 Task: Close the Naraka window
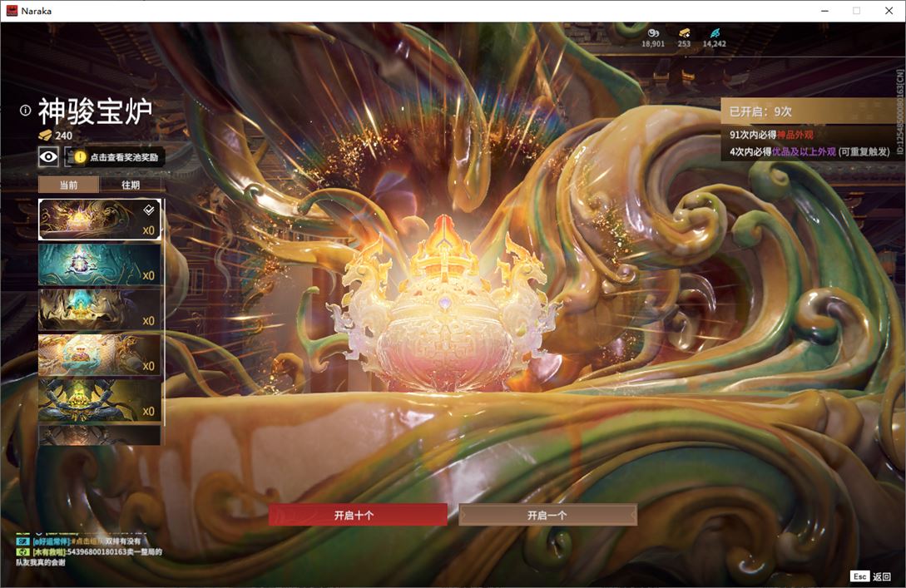point(889,11)
